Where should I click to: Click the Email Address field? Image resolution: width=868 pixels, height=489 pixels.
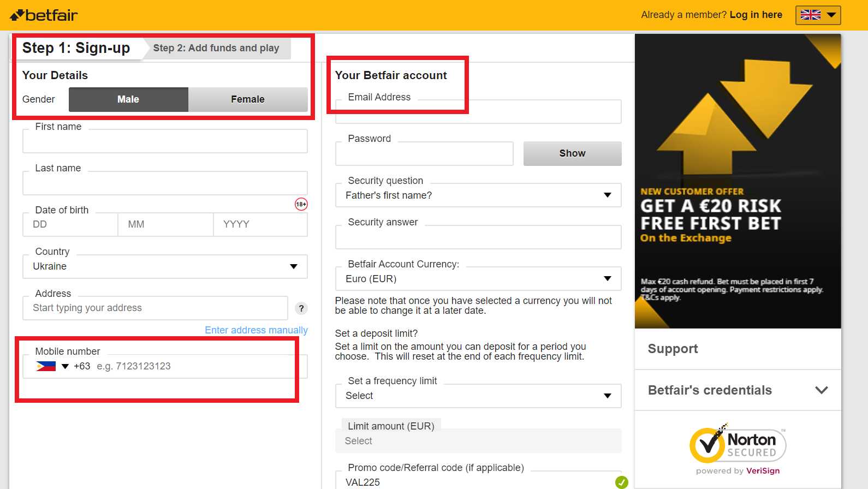tap(478, 112)
